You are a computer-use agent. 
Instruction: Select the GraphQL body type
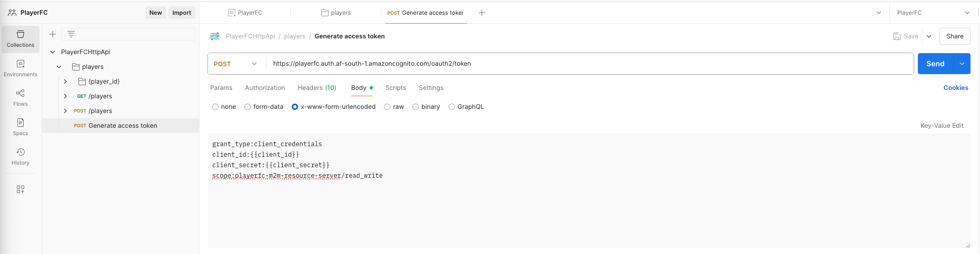452,107
